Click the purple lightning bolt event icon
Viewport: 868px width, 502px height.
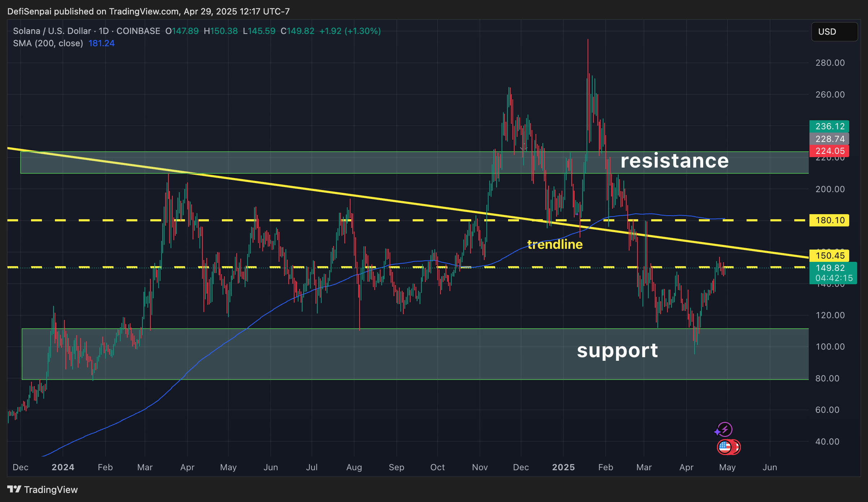click(x=725, y=429)
